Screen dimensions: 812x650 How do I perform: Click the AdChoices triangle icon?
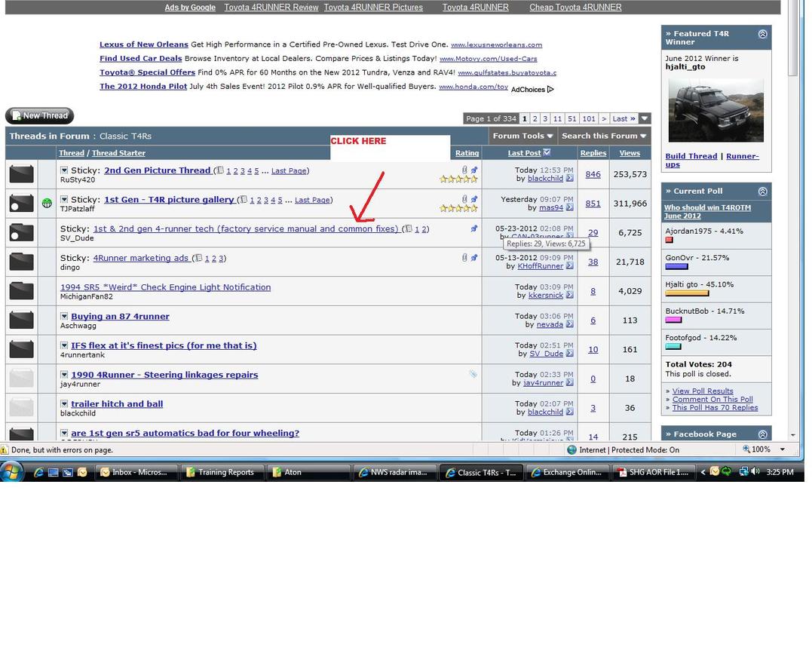(550, 90)
